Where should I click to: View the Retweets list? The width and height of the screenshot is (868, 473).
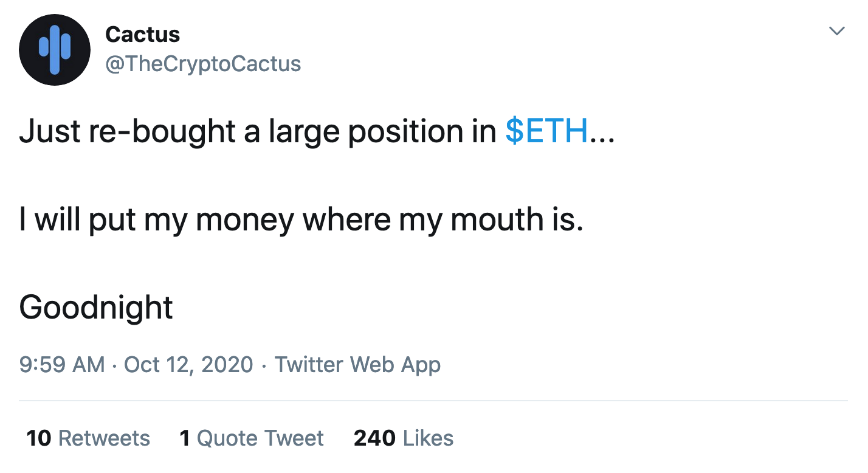click(x=105, y=438)
